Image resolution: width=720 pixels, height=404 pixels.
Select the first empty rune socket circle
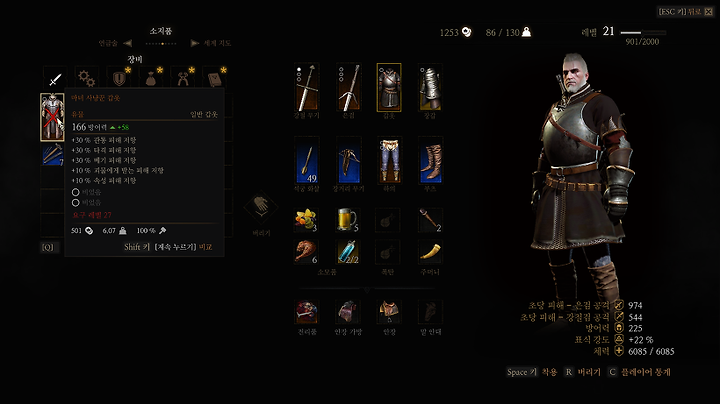[76, 192]
